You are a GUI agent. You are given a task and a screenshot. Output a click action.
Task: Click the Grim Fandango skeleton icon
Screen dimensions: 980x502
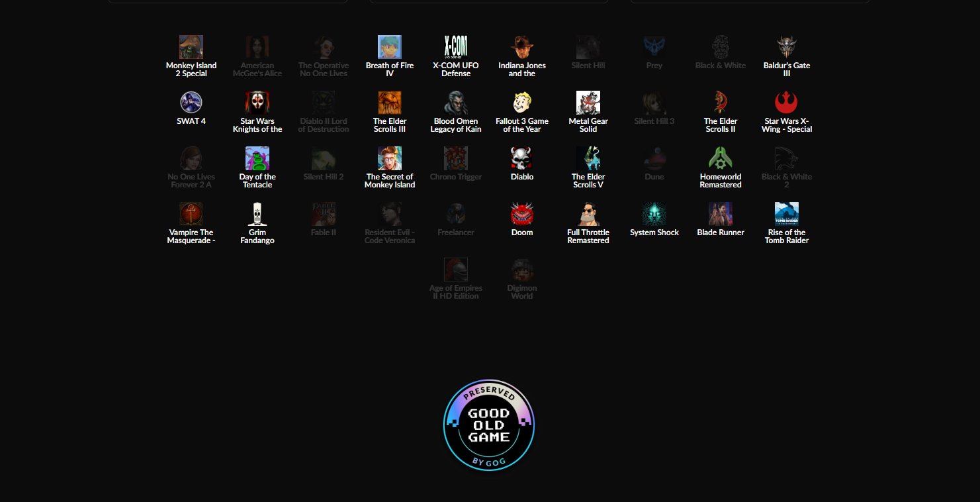tap(257, 215)
